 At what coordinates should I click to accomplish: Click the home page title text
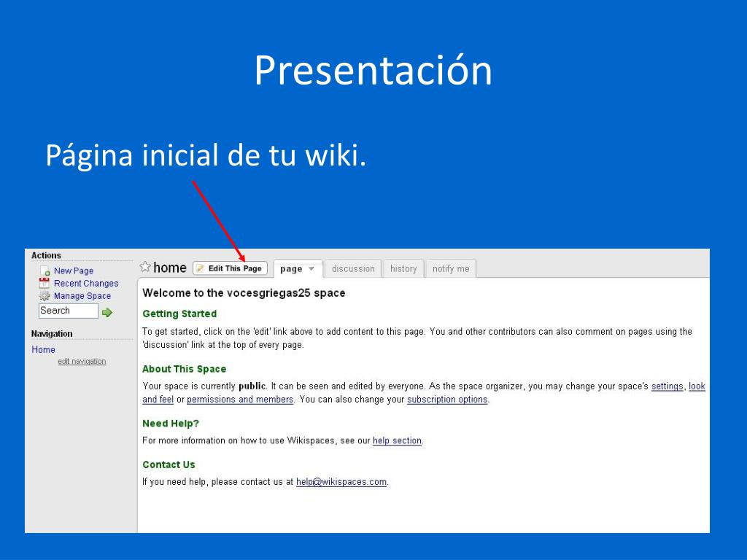click(x=169, y=268)
